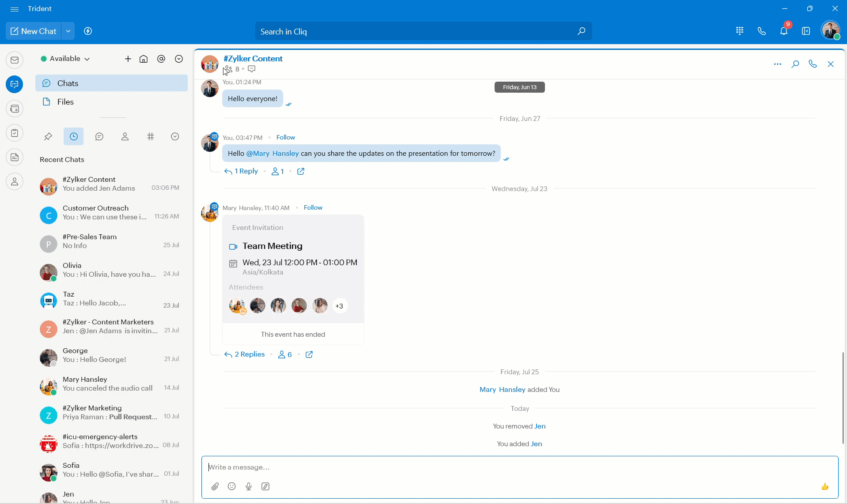
Task: Expand more filters chevron in chat tabs
Action: (x=175, y=137)
